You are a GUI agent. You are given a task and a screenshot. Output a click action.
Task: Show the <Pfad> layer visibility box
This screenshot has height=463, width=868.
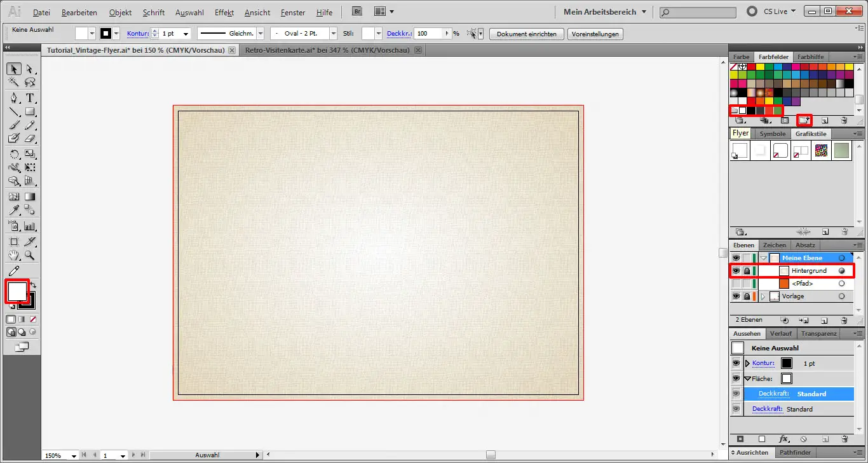click(736, 284)
